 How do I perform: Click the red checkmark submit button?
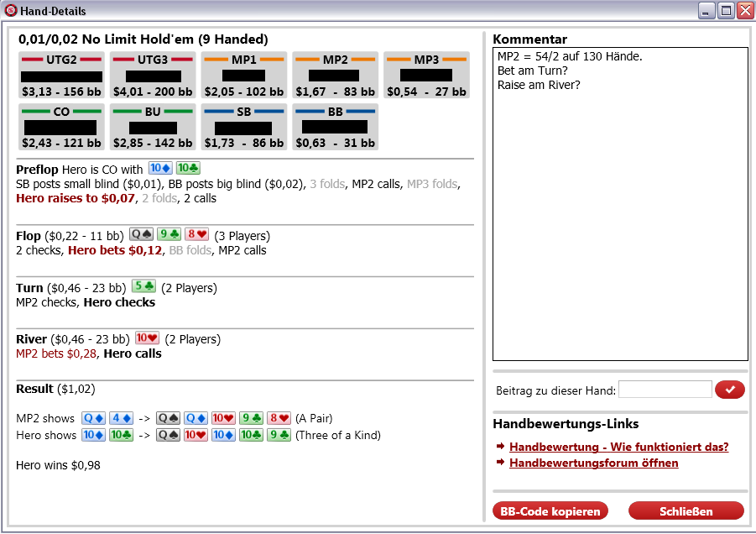[729, 390]
